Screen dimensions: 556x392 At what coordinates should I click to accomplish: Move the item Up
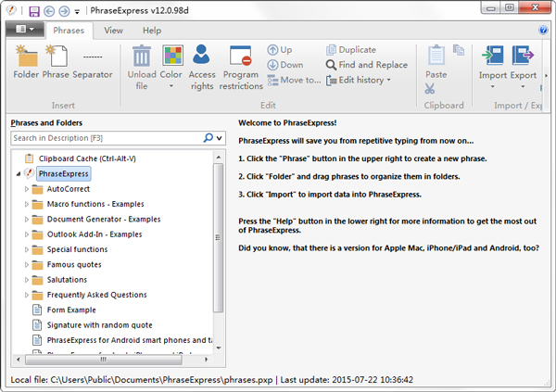click(x=280, y=50)
